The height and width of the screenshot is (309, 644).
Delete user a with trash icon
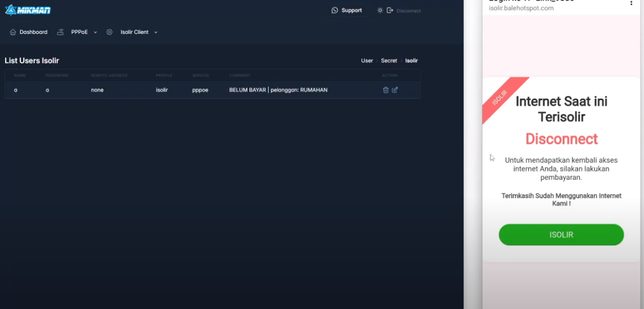point(386,90)
